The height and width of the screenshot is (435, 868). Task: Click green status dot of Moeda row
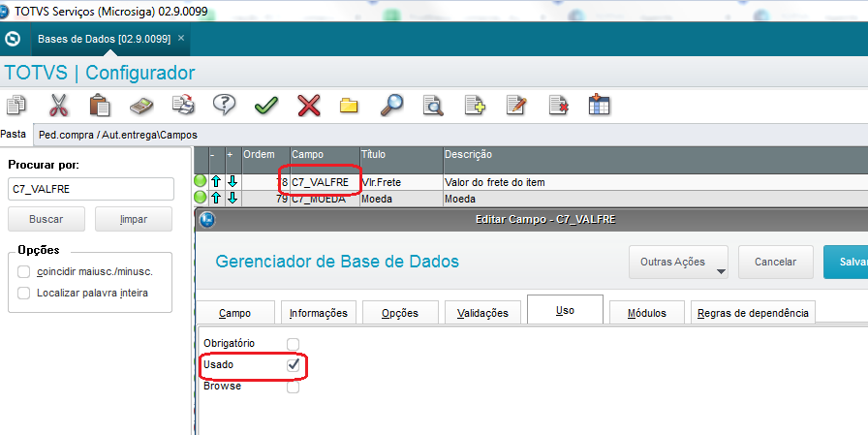(x=201, y=198)
